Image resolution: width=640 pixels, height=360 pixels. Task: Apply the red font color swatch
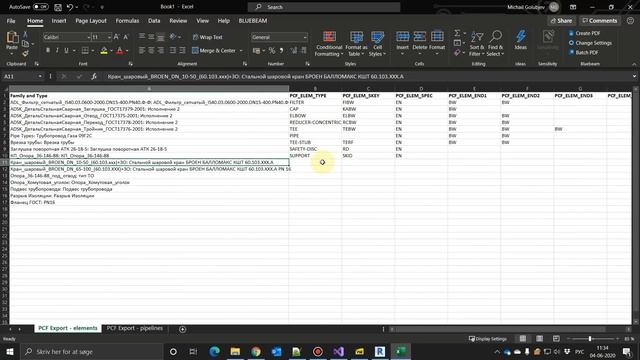point(120,51)
